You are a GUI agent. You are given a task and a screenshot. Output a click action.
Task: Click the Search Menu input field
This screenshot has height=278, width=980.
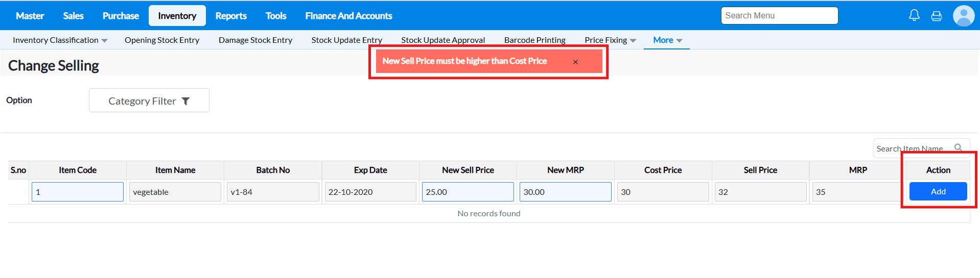(x=779, y=16)
